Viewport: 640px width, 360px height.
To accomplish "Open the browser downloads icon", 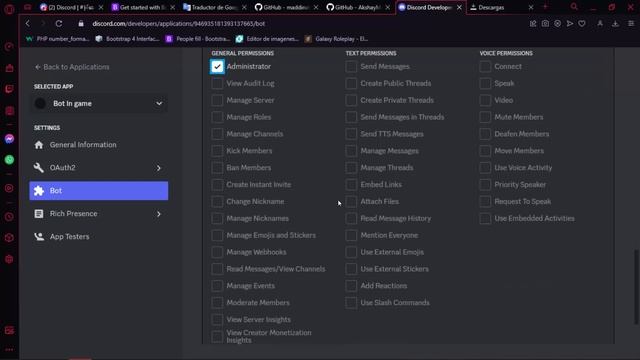I will (x=615, y=24).
